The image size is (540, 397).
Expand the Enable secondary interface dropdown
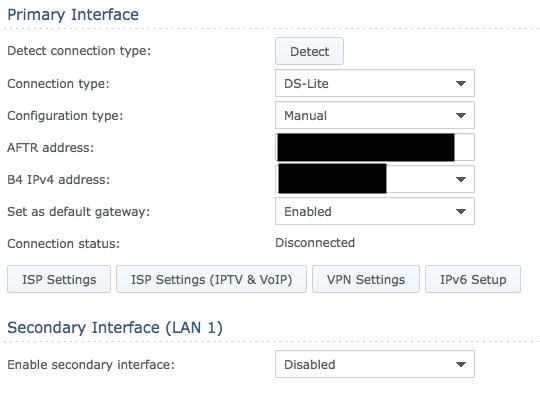click(375, 364)
